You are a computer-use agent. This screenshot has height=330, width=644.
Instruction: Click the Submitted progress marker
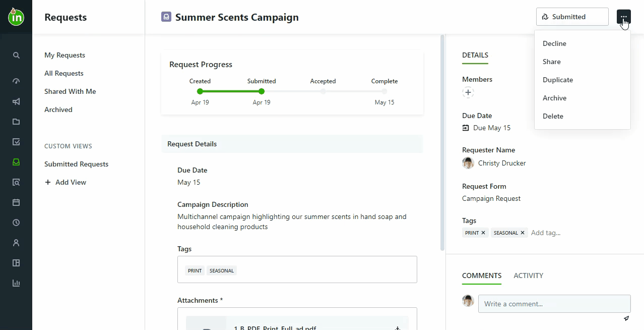pyautogui.click(x=262, y=91)
